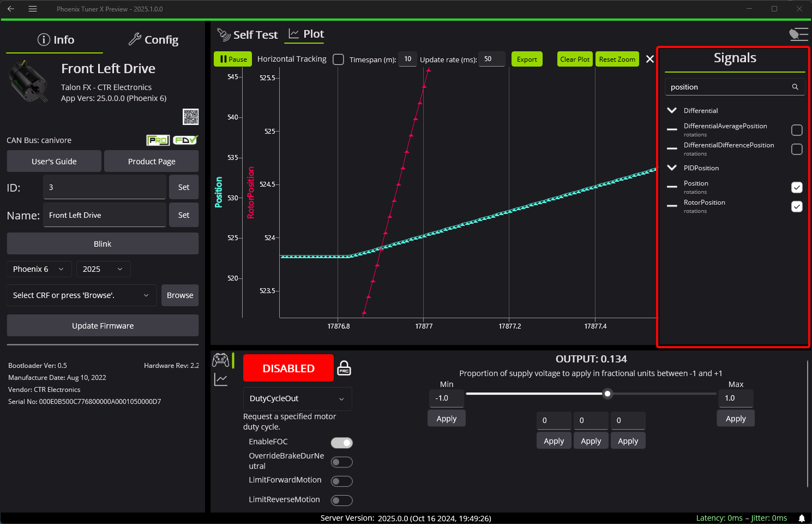Browse for a CRF file
The width and height of the screenshot is (812, 524).
tap(180, 295)
